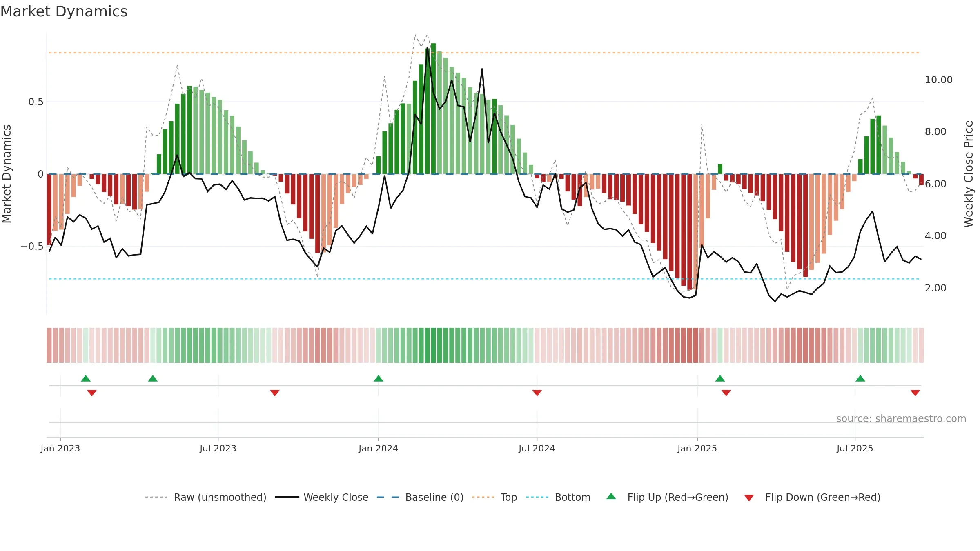The image size is (980, 551).
Task: Click the flip-up marker just after Jan 2025
Action: point(720,378)
